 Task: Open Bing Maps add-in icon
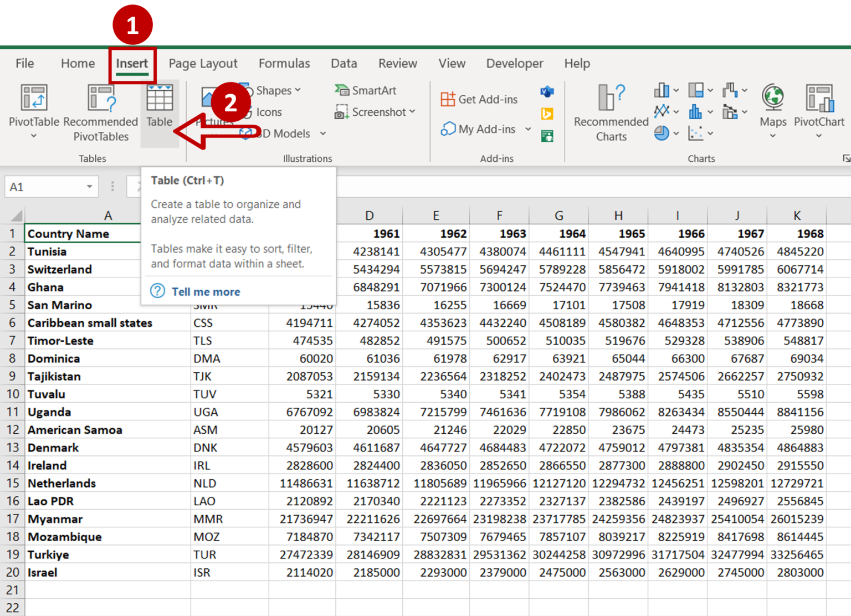tap(547, 114)
